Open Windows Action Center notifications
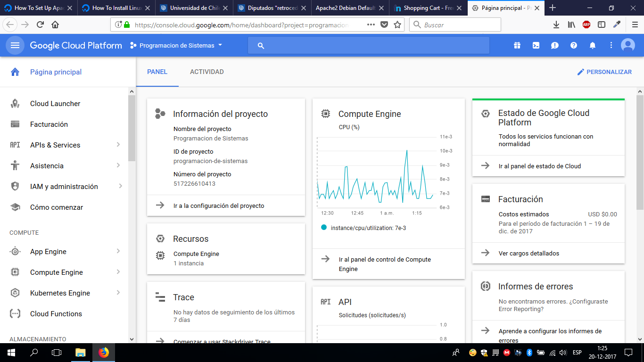Viewport: 644px width, 362px height. (628, 353)
